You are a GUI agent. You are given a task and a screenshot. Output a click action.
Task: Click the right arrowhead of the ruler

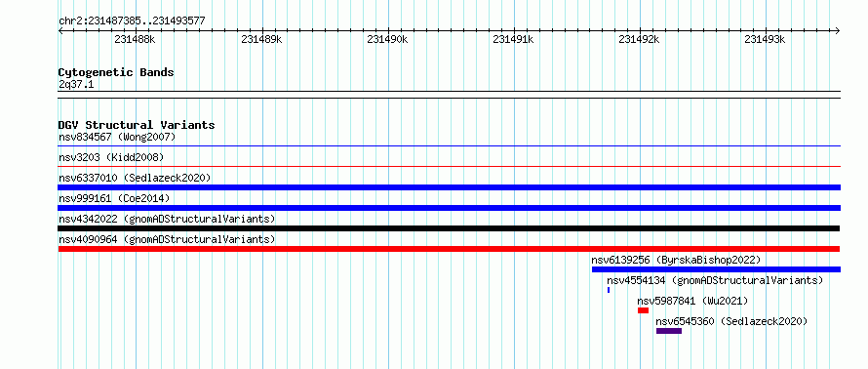tap(838, 31)
